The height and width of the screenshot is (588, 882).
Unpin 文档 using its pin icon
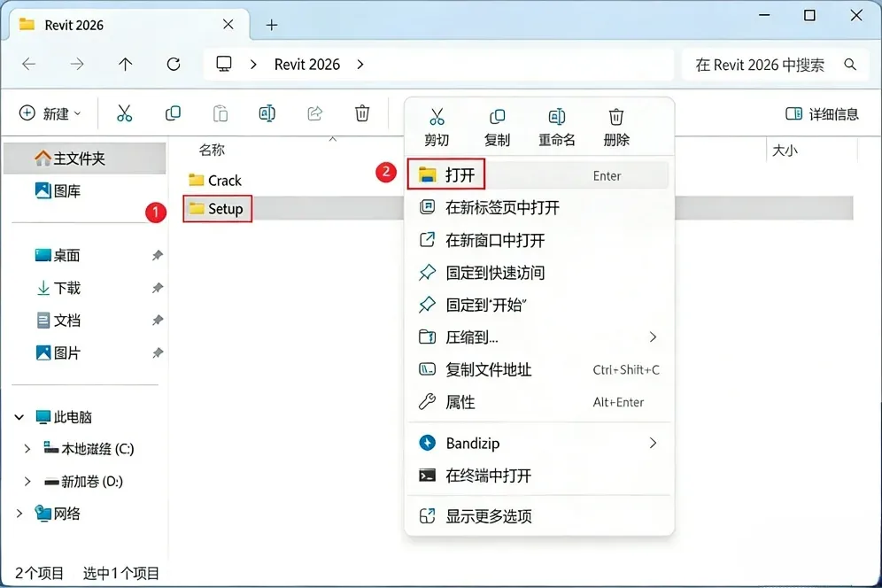(157, 321)
